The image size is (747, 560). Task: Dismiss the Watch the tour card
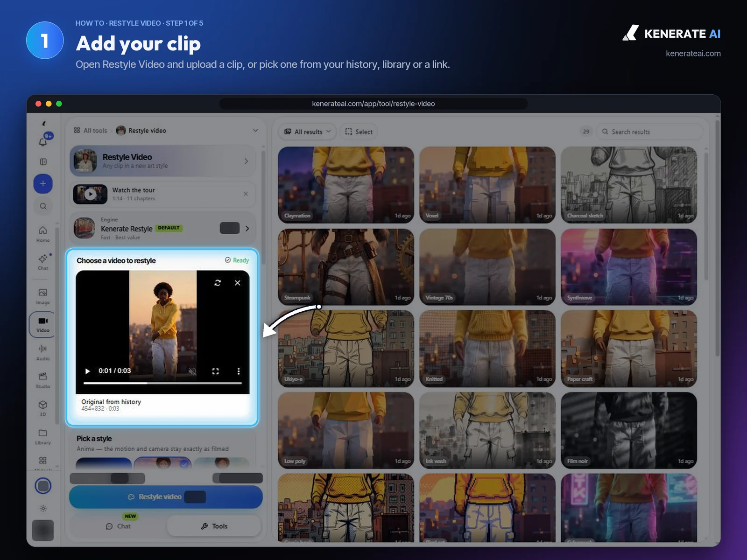click(x=246, y=194)
